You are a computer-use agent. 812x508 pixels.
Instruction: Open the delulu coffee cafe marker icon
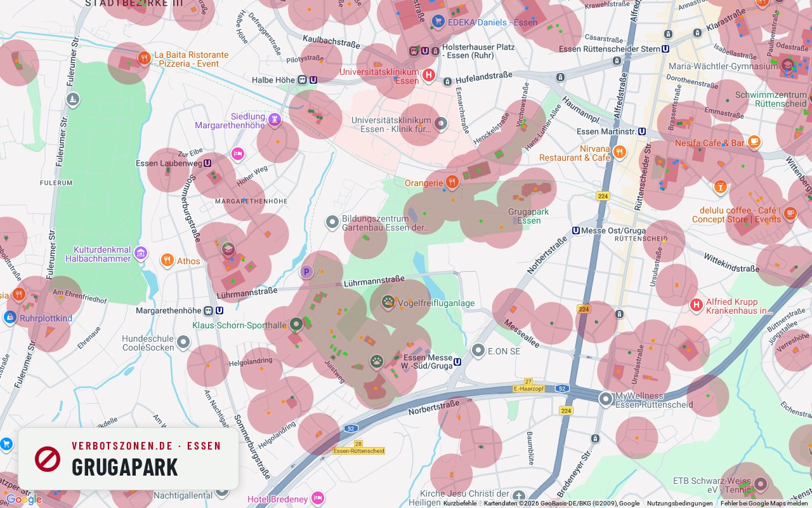pyautogui.click(x=790, y=213)
